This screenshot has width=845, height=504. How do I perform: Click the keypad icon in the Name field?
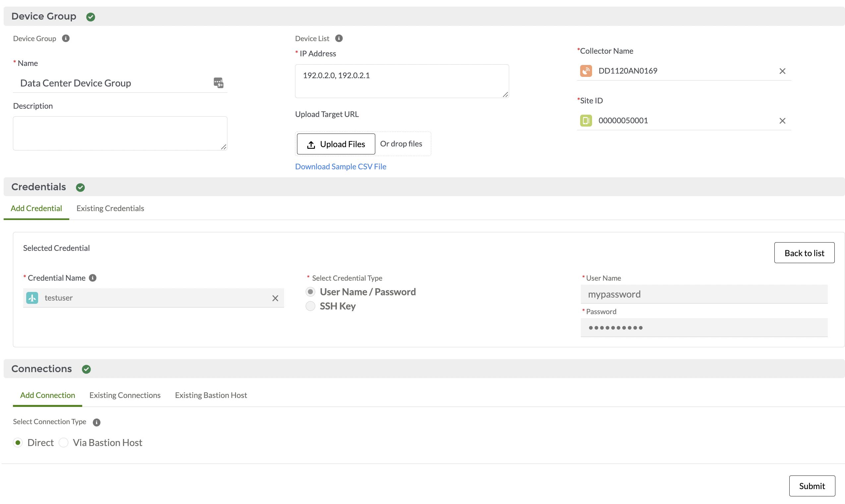tap(218, 83)
